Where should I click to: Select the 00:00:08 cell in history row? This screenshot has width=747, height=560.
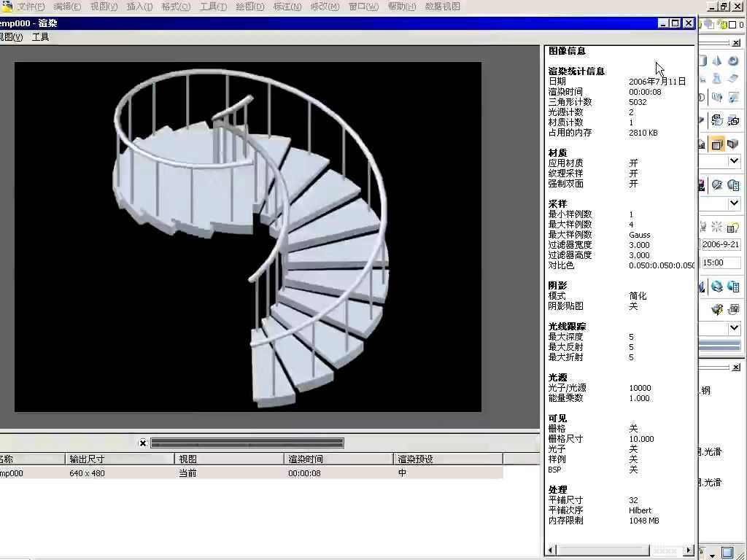pos(304,473)
